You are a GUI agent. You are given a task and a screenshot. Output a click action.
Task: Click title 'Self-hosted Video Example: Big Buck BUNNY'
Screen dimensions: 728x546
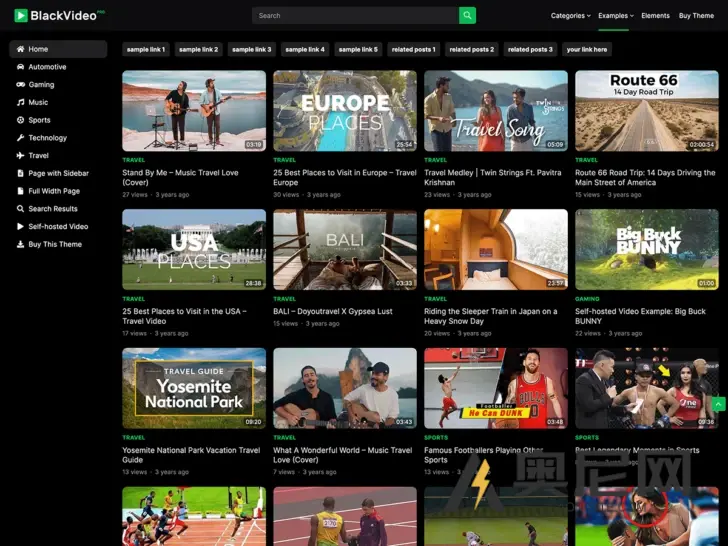coord(640,316)
